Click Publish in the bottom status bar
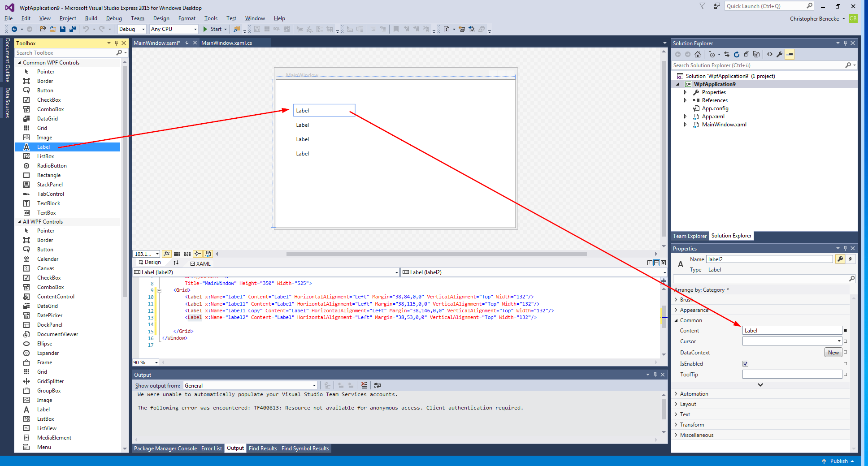The image size is (868, 466). (x=839, y=461)
